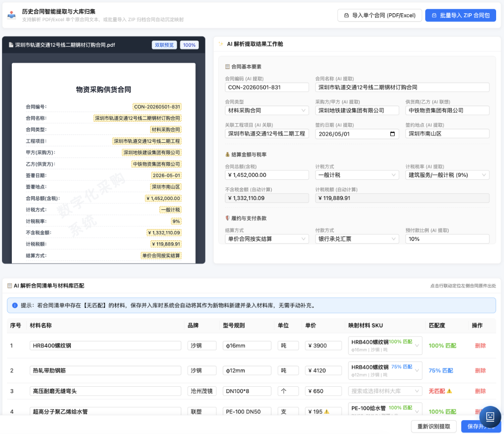The image size is (504, 434).
Task: Open the 计税方式 dropdown
Action: pyautogui.click(x=357, y=175)
